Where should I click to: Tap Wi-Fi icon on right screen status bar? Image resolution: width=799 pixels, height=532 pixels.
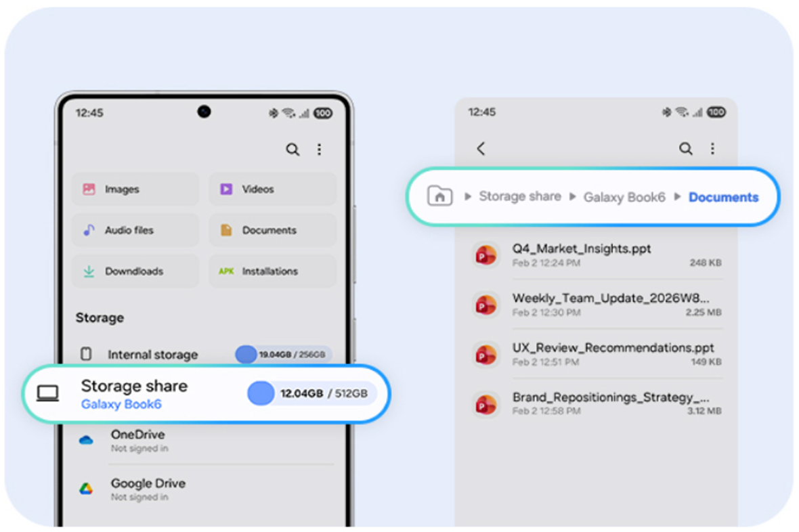(682, 112)
